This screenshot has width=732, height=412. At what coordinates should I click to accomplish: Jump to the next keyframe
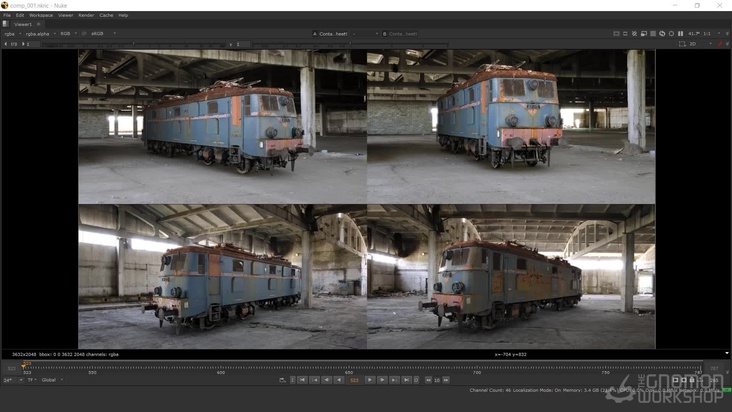[x=394, y=380]
